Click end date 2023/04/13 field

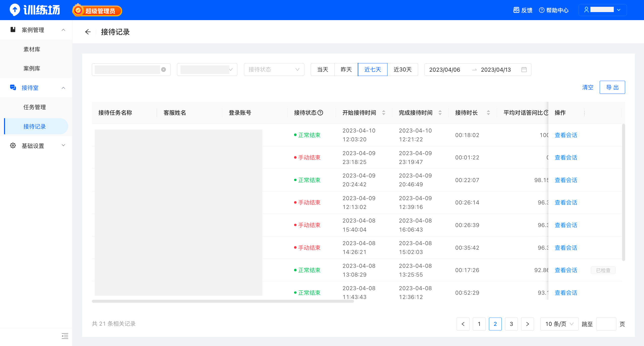click(496, 70)
